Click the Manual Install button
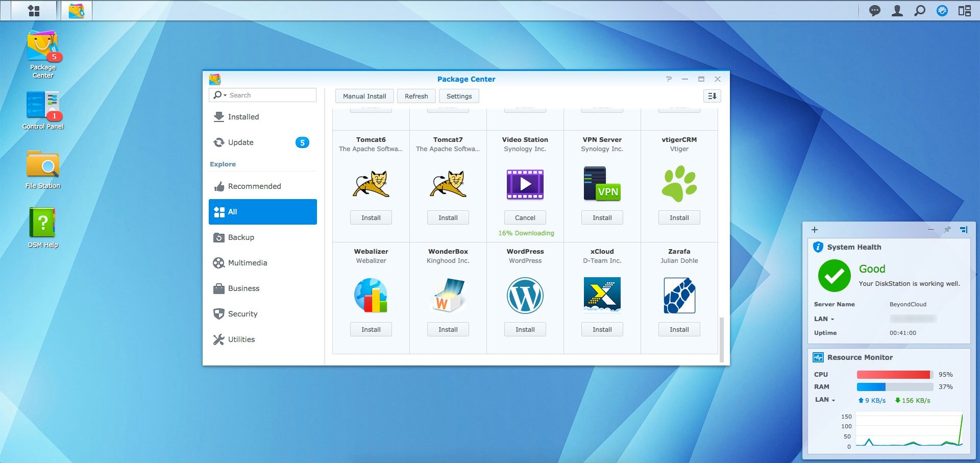 (x=364, y=96)
